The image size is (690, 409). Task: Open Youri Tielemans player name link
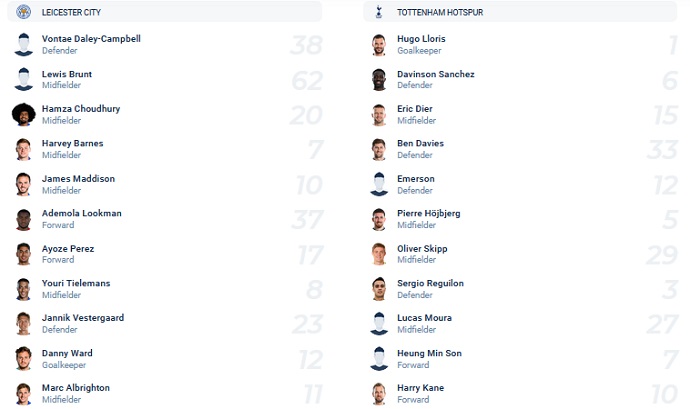coord(76,283)
